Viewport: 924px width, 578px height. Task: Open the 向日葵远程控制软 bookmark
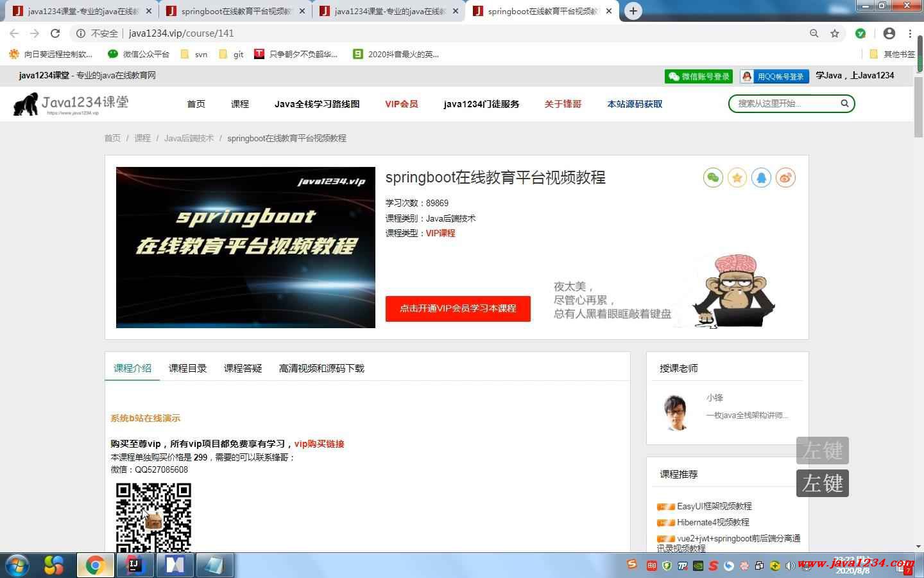click(51, 55)
